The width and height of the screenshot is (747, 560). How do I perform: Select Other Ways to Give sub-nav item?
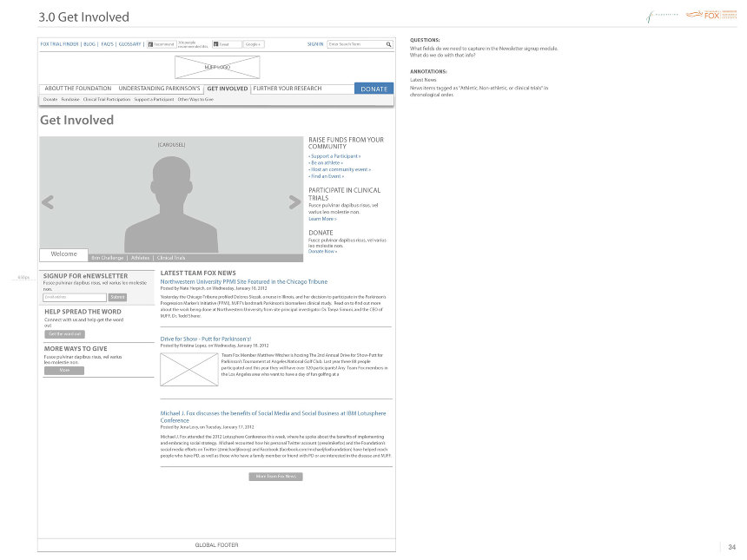point(195,100)
